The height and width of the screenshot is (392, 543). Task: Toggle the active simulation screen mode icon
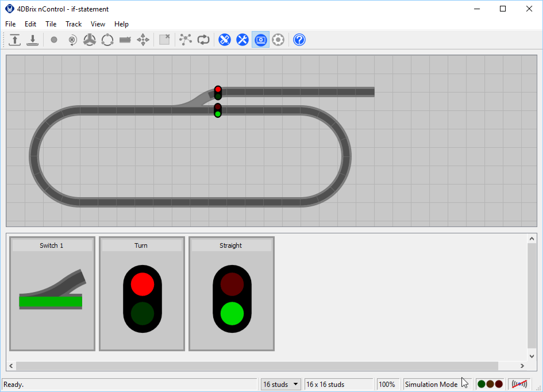[x=260, y=40]
